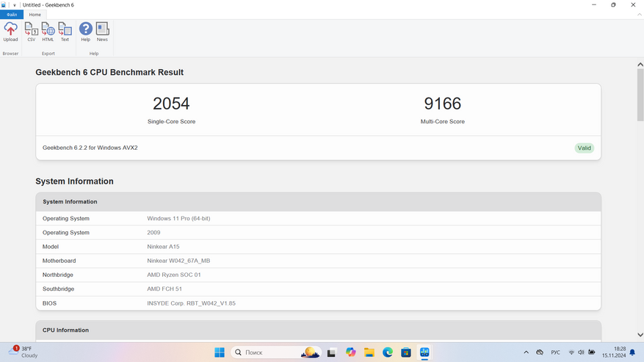
Task: Open the volume tray icon
Action: click(x=581, y=352)
